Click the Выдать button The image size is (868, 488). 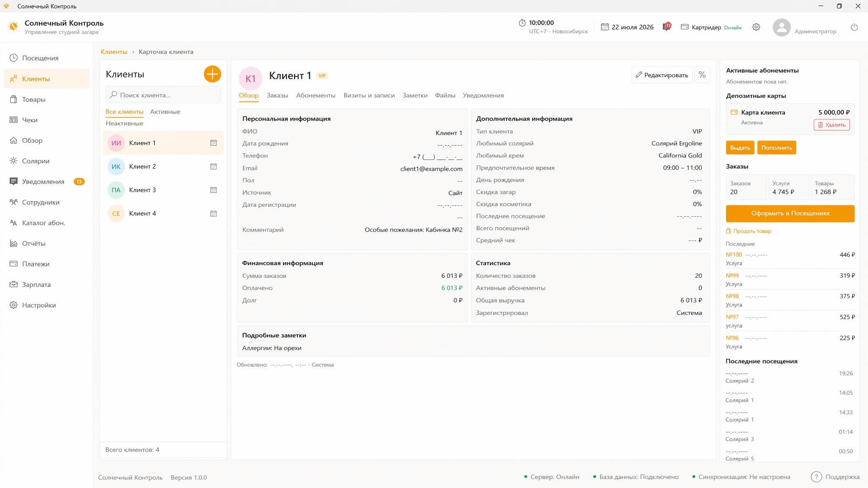[740, 148]
